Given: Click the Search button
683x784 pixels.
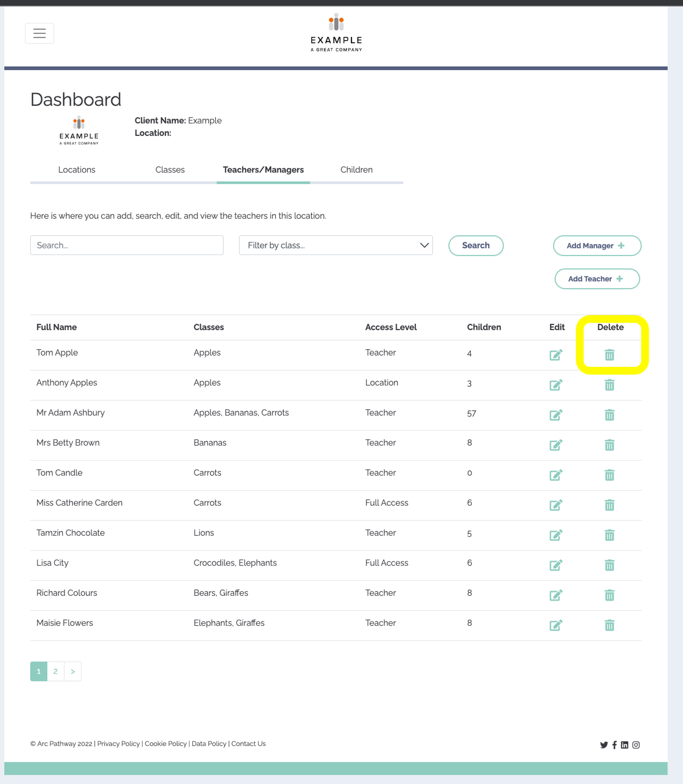Looking at the screenshot, I should click(x=476, y=245).
